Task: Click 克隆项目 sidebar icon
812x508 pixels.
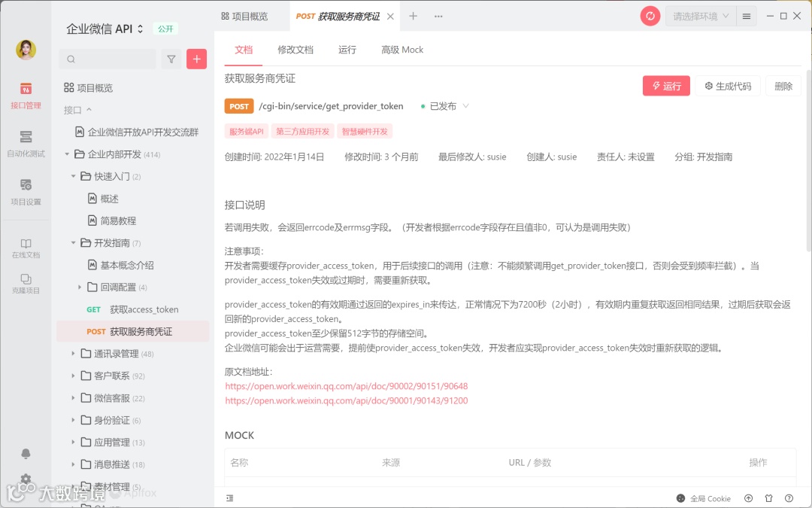Action: (x=26, y=284)
